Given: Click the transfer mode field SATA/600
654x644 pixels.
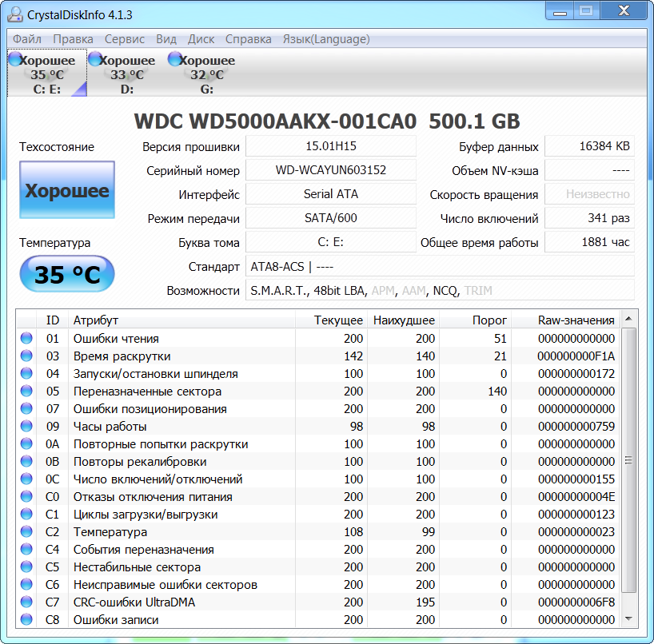Looking at the screenshot, I should pyautogui.click(x=331, y=218).
